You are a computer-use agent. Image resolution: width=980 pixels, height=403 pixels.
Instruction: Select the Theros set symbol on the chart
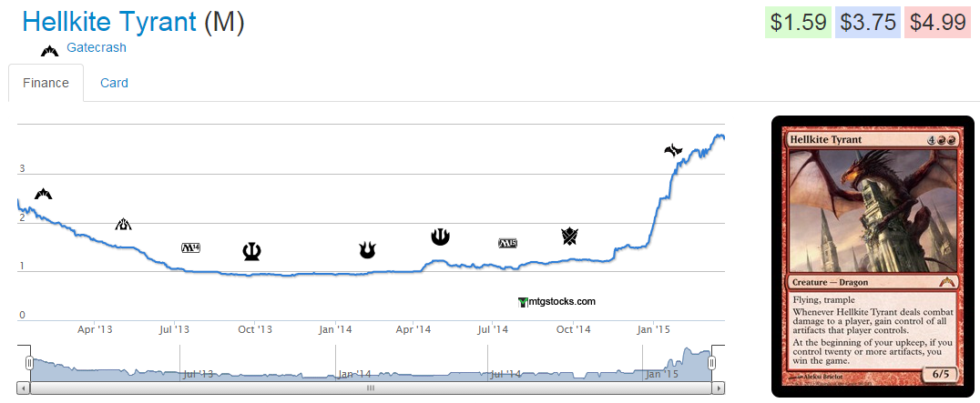pos(252,251)
